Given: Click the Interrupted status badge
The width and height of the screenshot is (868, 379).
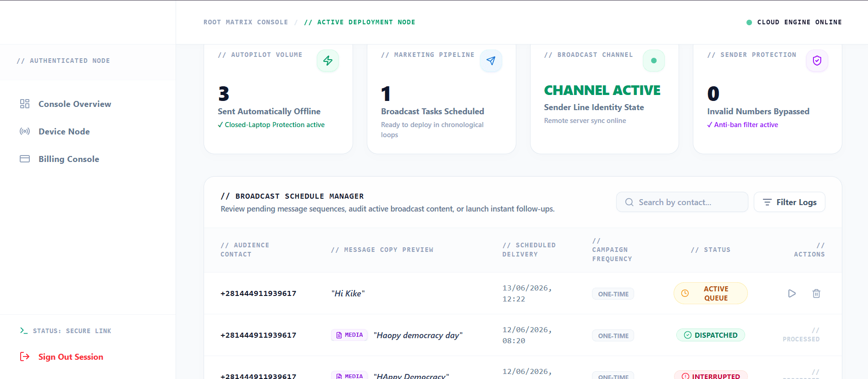Looking at the screenshot, I should 711,375.
